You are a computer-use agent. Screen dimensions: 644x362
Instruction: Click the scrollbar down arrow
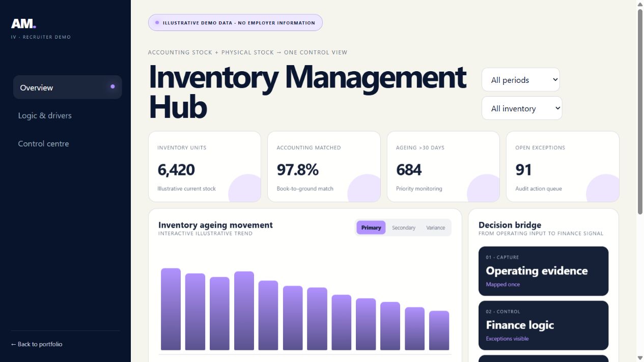640,358
